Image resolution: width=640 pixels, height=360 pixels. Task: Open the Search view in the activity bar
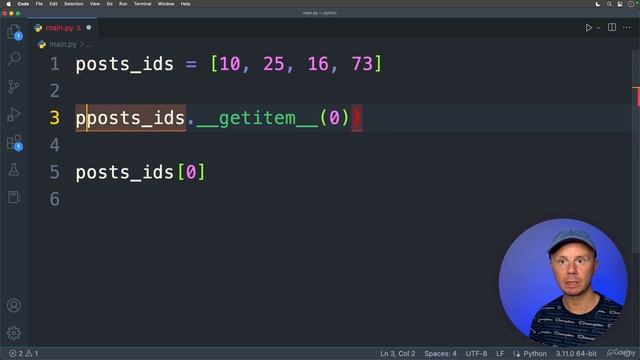tap(14, 58)
